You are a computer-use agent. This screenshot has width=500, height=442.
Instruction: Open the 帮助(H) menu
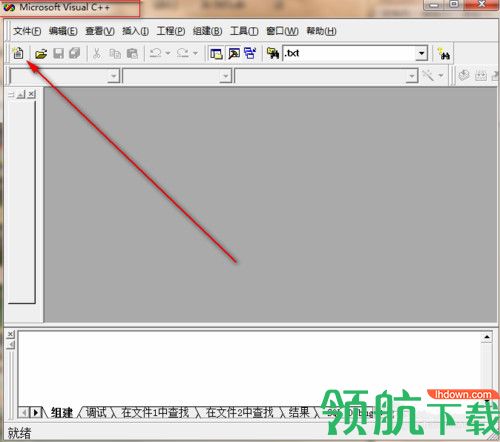pyautogui.click(x=321, y=31)
